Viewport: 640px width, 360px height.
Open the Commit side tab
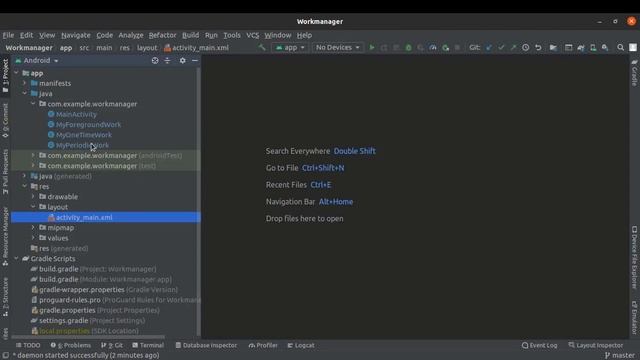(5, 120)
